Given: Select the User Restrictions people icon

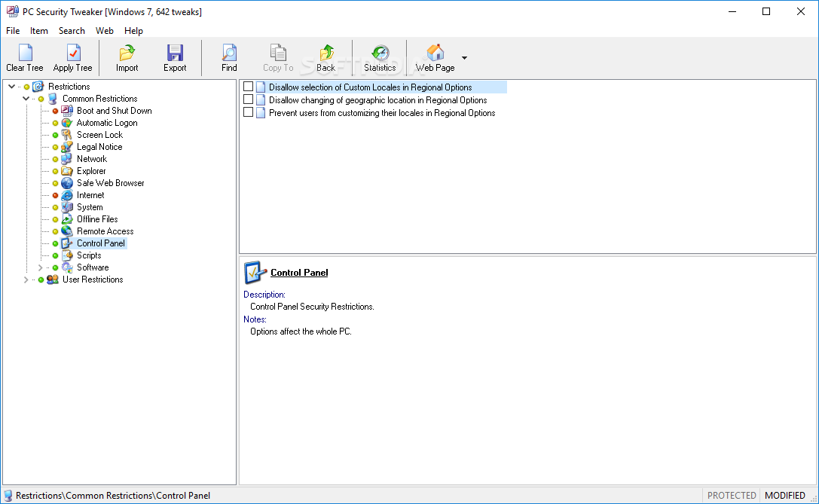Looking at the screenshot, I should [52, 279].
